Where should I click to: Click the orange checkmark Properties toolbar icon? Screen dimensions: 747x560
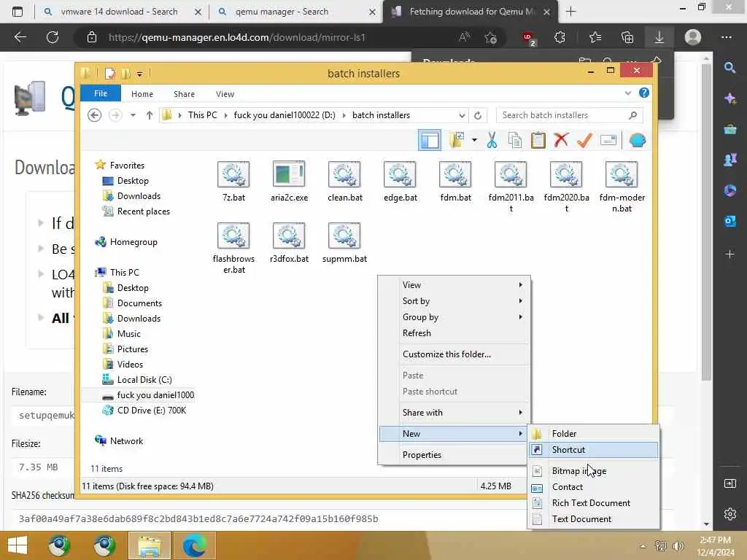pyautogui.click(x=584, y=141)
